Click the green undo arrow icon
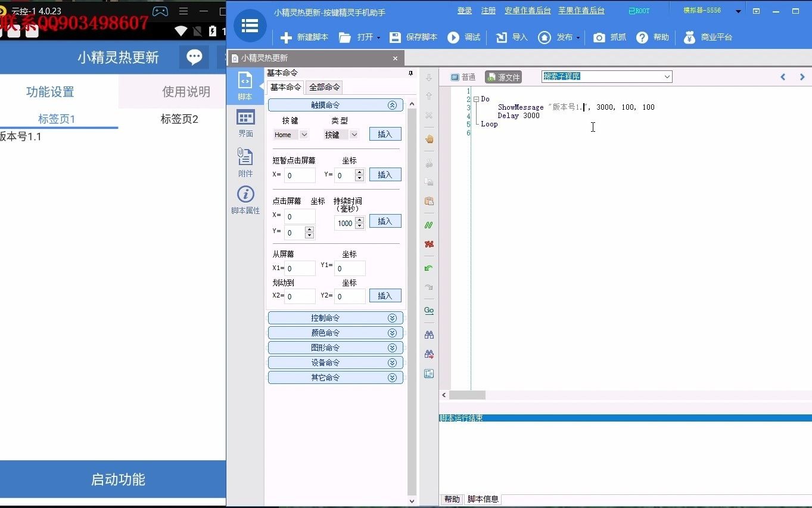 click(428, 268)
